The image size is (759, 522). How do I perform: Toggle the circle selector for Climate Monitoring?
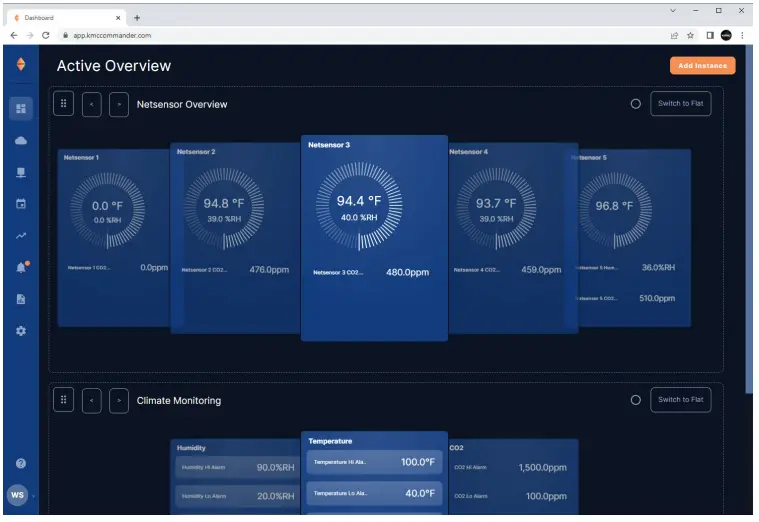click(x=636, y=400)
